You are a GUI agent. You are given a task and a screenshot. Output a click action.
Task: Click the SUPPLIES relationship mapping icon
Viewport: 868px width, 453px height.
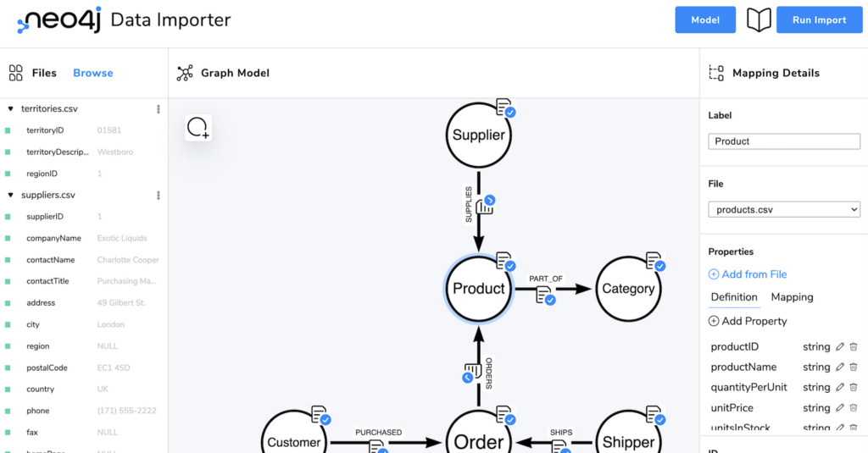coord(485,205)
